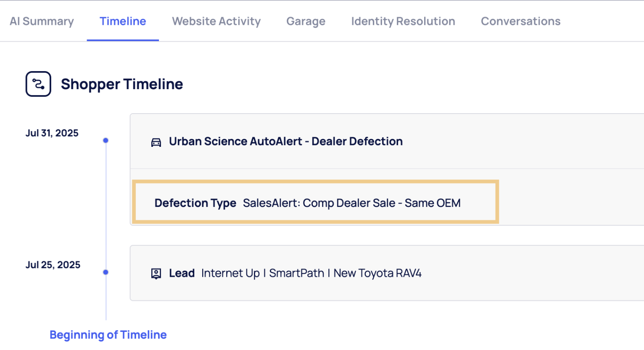Select the Garage tab
This screenshot has width=644, height=350.
[x=306, y=21]
